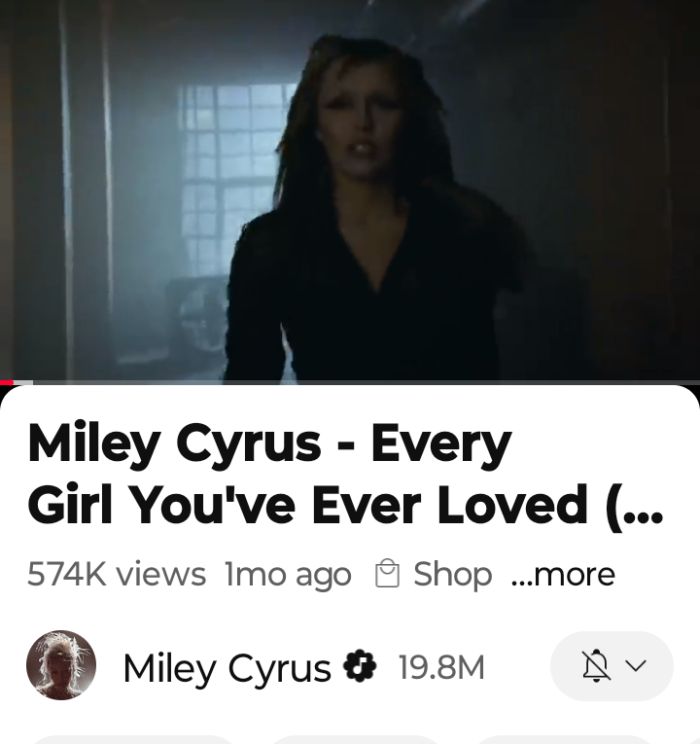Viewport: 700px width, 744px height.
Task: Select the middle chip at the bottom edge
Action: point(356,740)
